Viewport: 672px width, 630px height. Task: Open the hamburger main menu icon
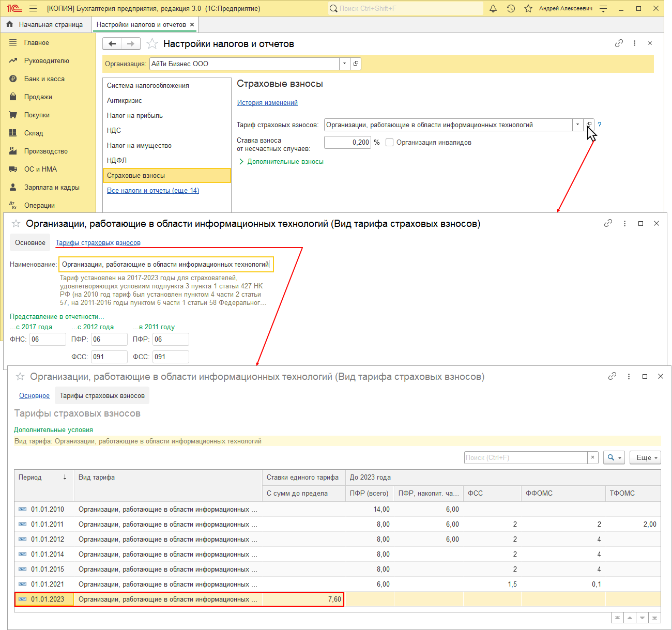33,9
